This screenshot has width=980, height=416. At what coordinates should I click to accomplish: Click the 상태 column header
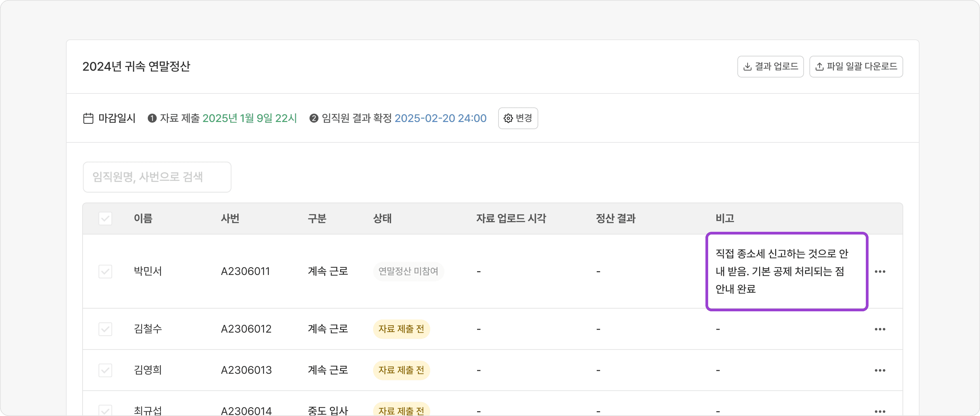pyautogui.click(x=382, y=219)
